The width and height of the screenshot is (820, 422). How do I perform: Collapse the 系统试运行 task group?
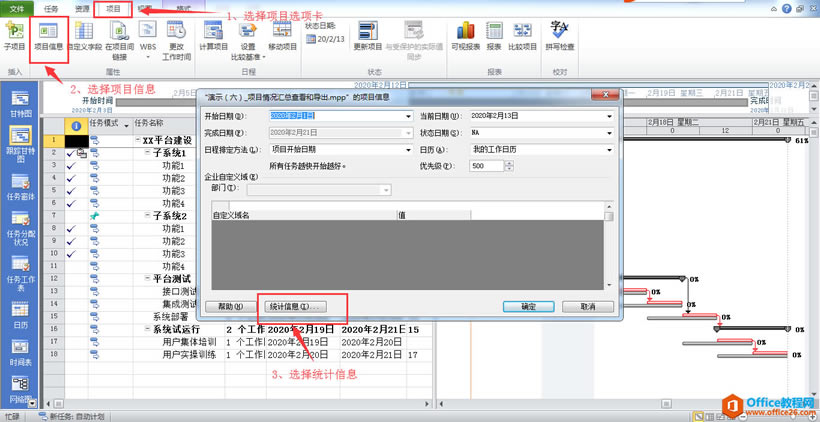(x=148, y=329)
